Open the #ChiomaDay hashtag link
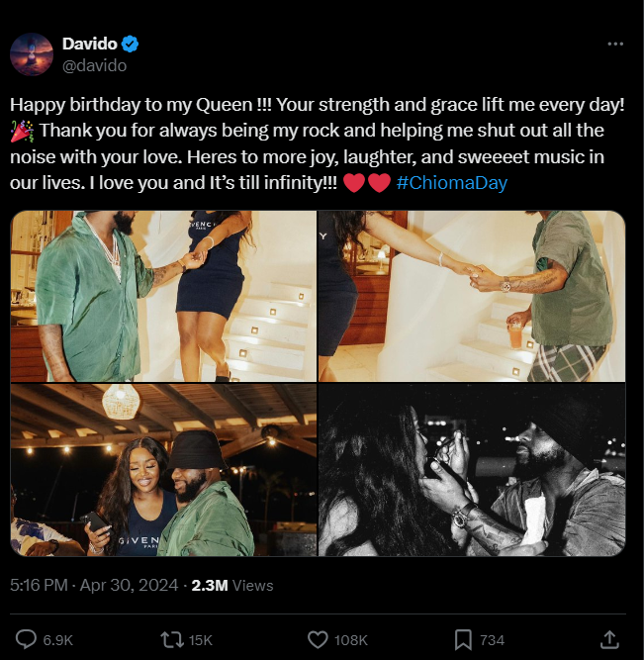 (455, 183)
